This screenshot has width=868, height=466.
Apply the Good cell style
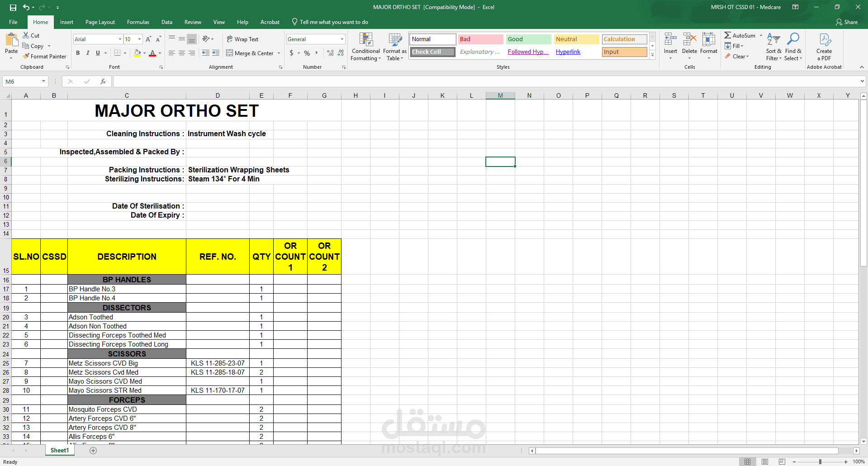click(528, 39)
